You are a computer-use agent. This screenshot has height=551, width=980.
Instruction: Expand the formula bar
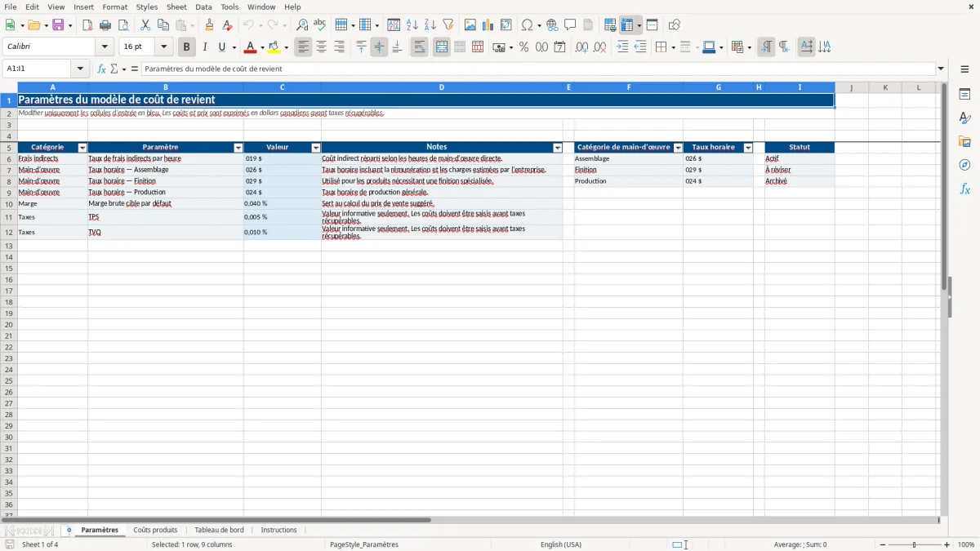click(941, 69)
